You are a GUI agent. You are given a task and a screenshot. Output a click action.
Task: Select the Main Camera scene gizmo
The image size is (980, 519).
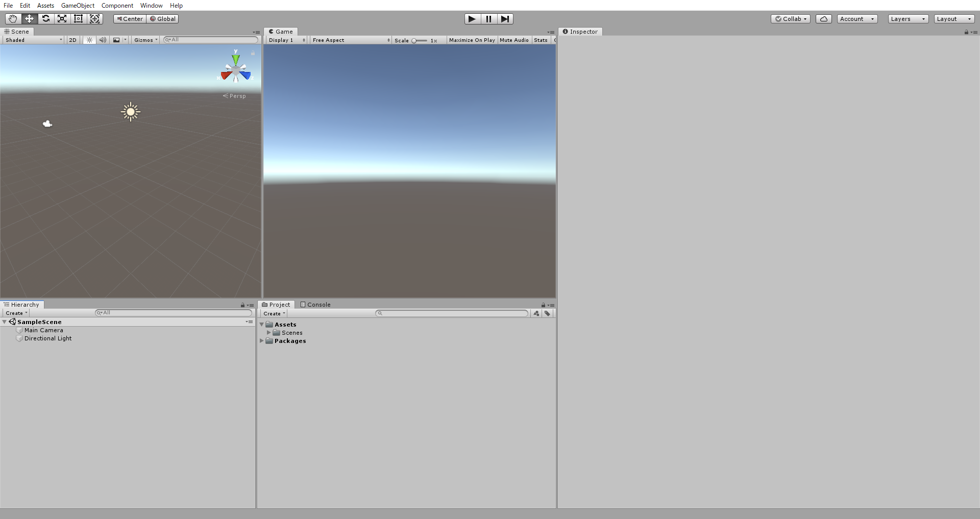[47, 123]
